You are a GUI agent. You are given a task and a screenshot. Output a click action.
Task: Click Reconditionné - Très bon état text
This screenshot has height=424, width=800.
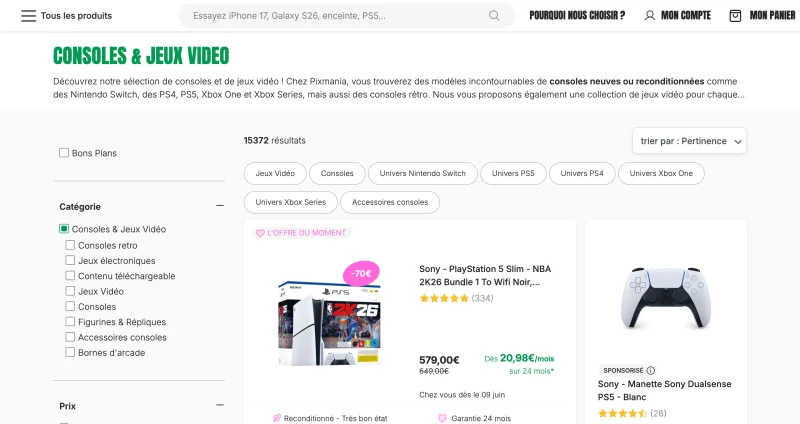336,418
